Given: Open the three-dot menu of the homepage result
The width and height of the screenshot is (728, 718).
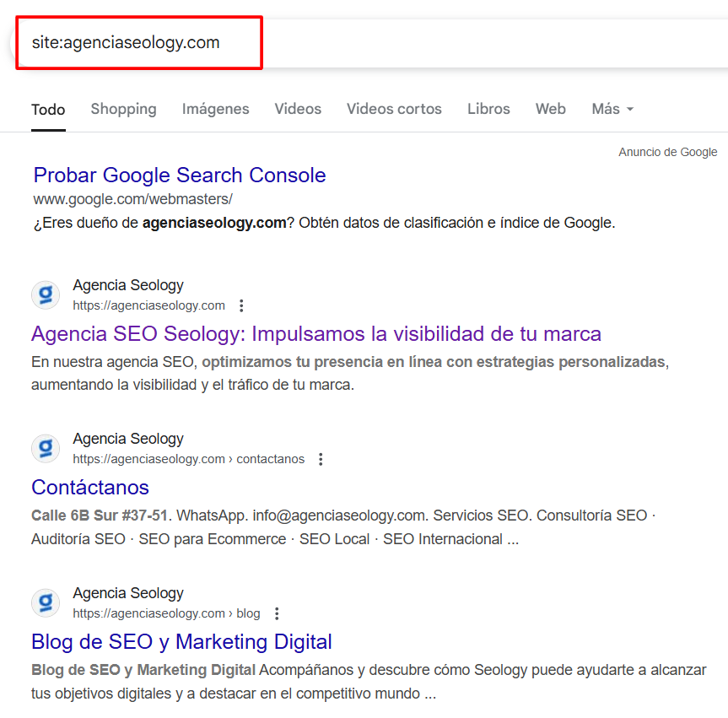Looking at the screenshot, I should pos(242,305).
